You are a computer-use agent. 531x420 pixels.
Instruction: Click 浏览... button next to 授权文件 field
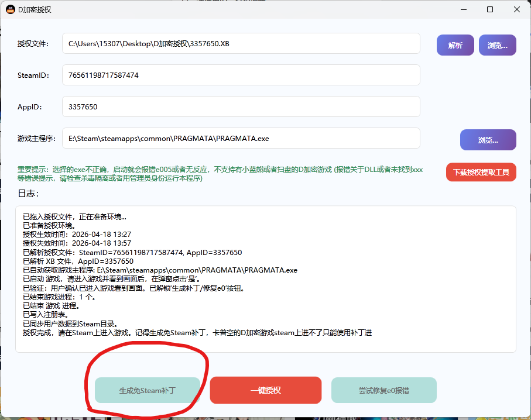point(497,45)
